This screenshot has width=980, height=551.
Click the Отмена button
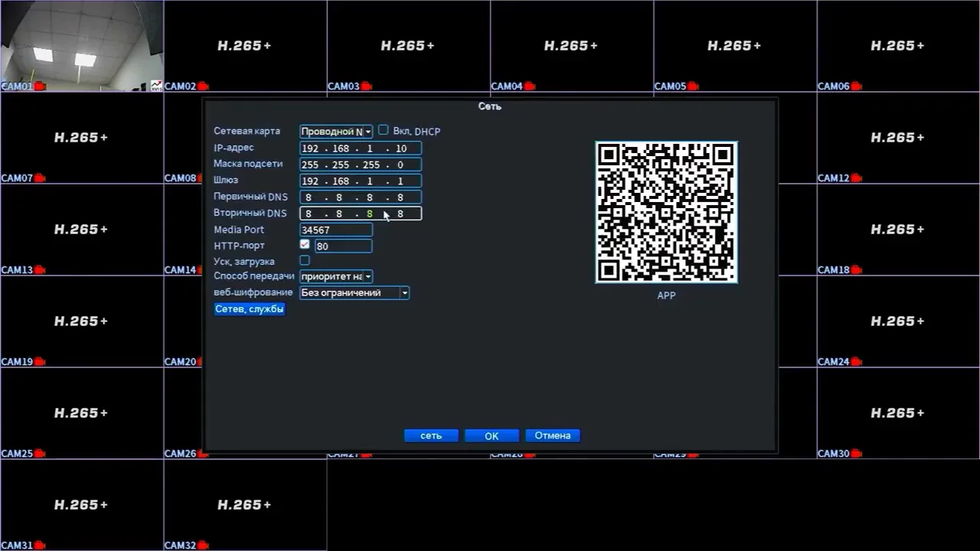coord(553,435)
